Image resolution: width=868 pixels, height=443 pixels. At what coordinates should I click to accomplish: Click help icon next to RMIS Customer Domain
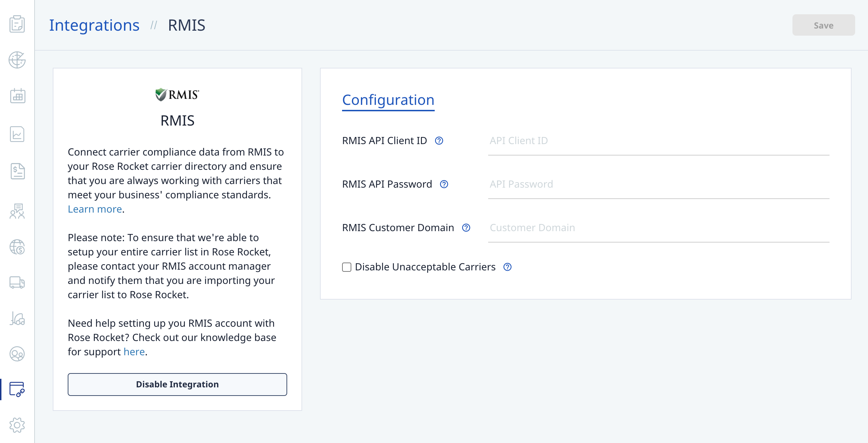point(466,228)
